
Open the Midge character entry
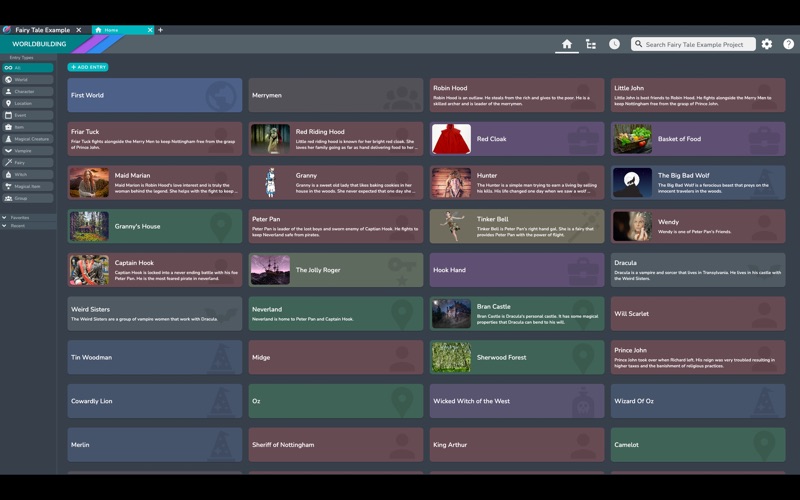[336, 357]
